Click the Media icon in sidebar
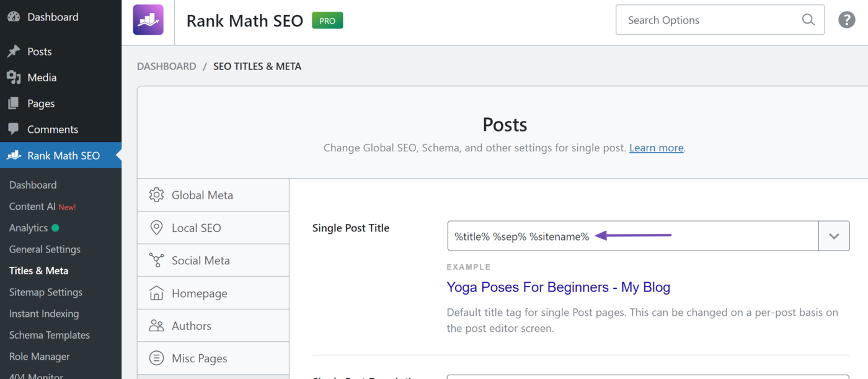The height and width of the screenshot is (379, 868). pos(14,78)
